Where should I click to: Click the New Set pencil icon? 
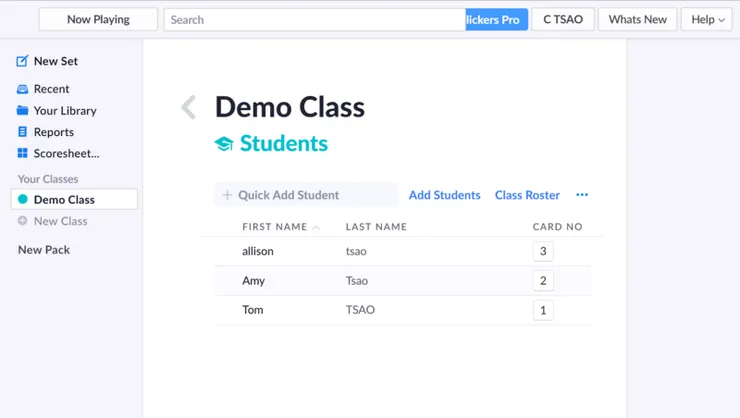click(22, 61)
